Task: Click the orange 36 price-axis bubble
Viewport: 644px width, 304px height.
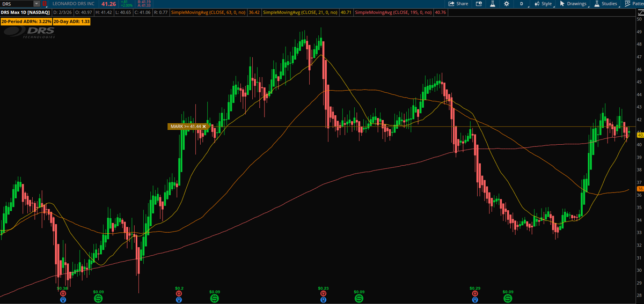Action: point(639,189)
